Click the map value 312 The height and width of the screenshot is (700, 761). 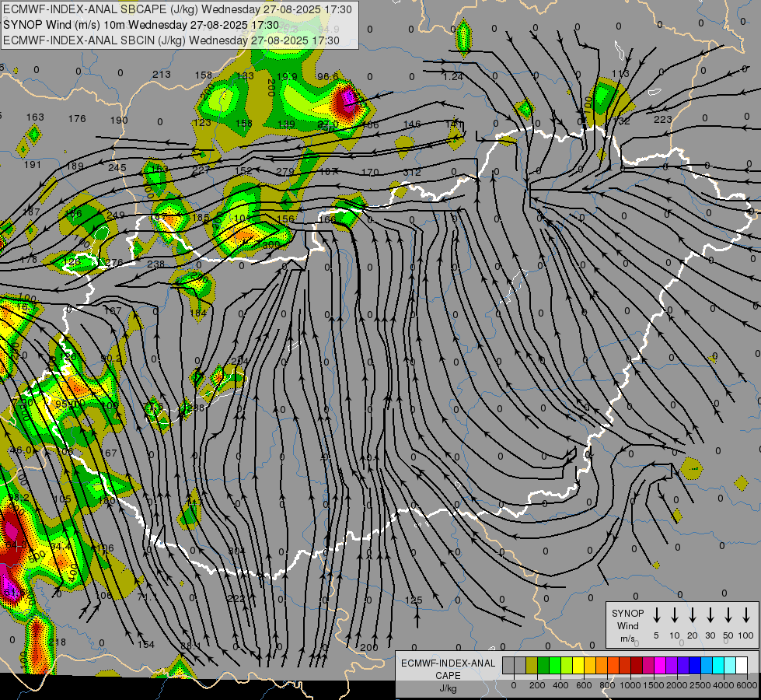point(411,172)
